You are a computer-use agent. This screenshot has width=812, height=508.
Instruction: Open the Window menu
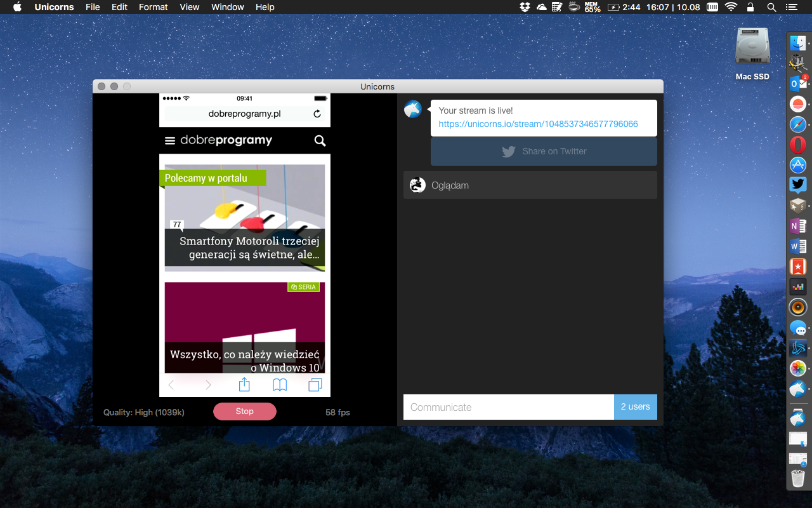point(228,7)
